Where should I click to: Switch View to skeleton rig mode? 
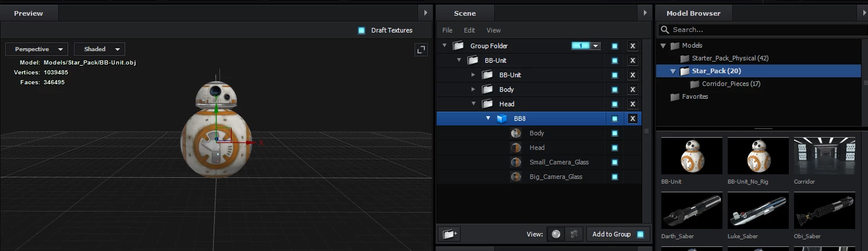point(574,234)
